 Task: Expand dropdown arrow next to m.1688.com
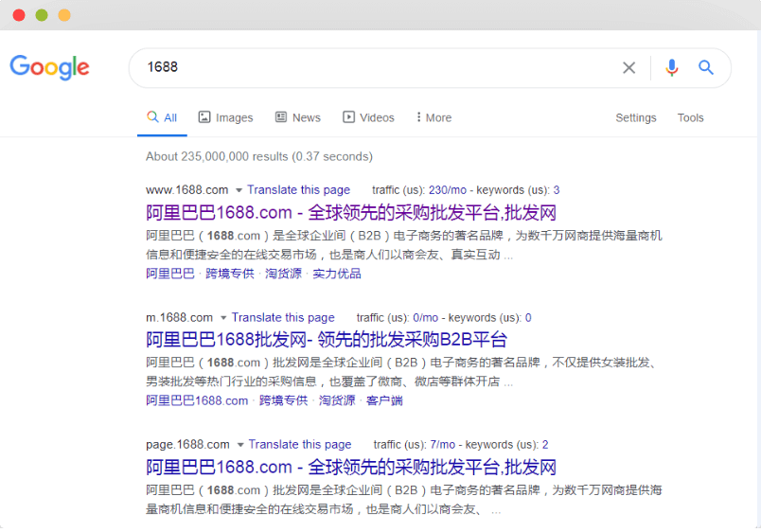pos(223,318)
